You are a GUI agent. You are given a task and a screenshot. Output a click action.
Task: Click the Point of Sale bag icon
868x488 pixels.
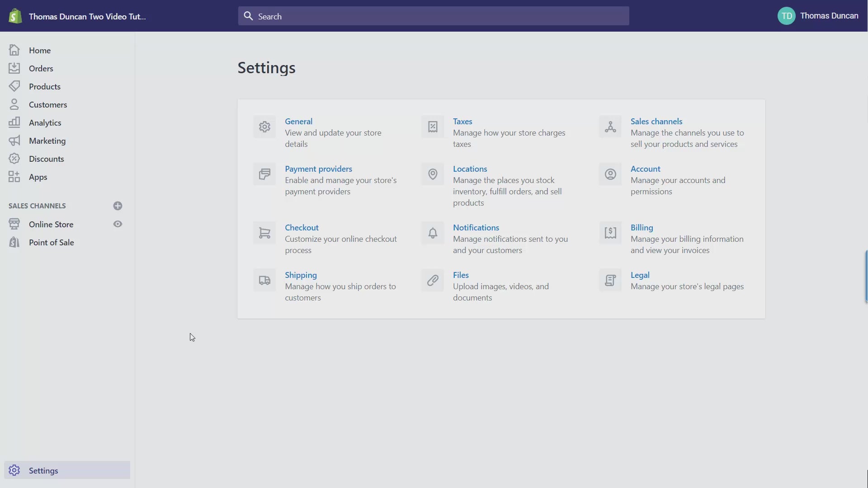tap(14, 242)
